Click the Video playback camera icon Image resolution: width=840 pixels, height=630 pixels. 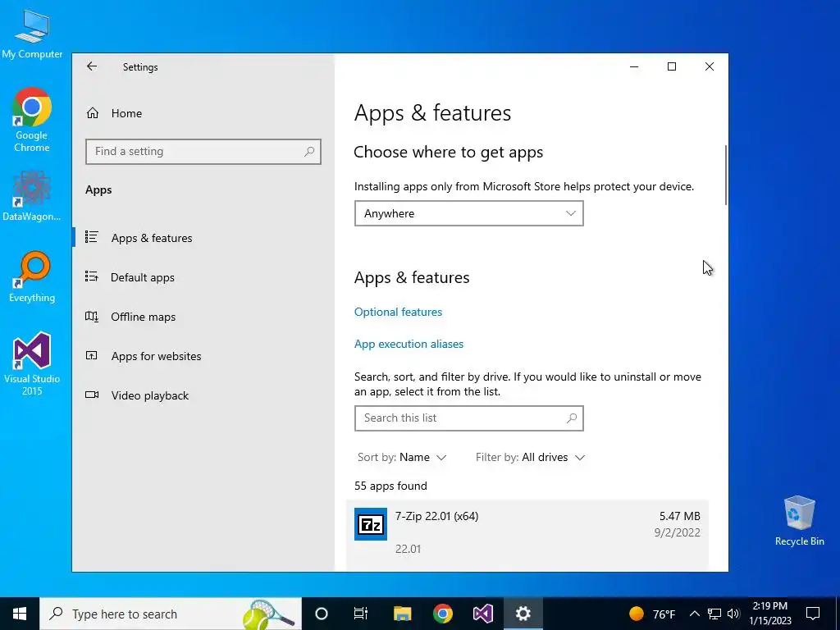pos(92,395)
